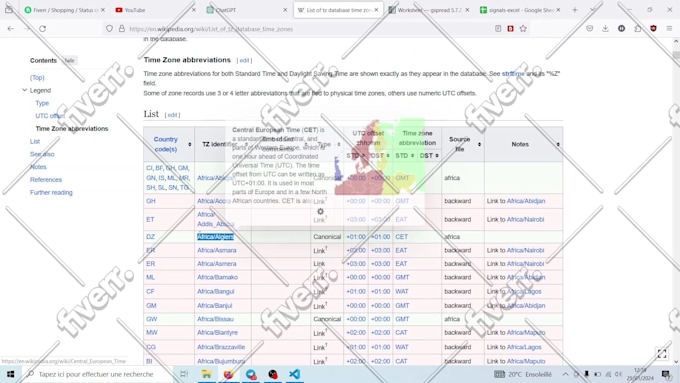
Task: Open the Africa/Bissau link
Action: tap(215, 319)
